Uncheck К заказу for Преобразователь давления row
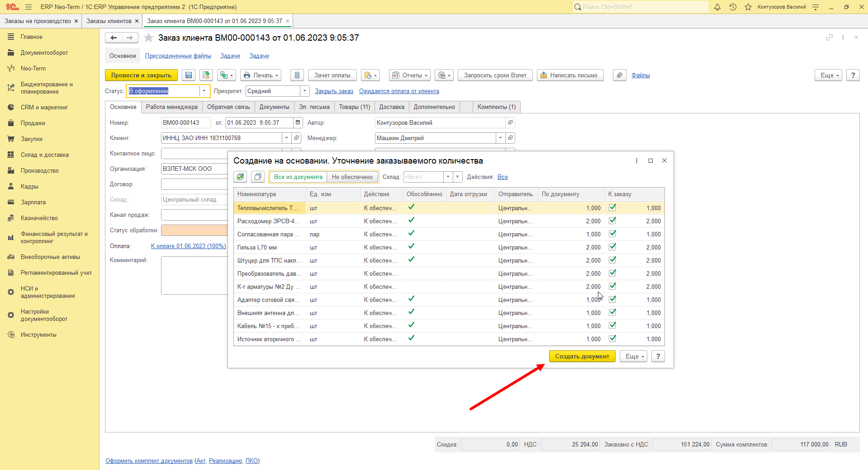 pos(612,273)
